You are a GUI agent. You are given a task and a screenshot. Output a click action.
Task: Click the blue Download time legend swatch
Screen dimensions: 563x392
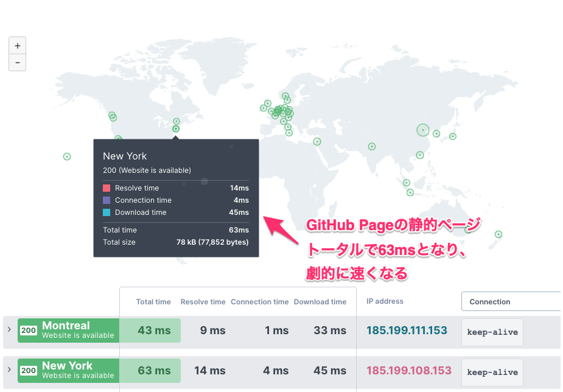tap(107, 212)
